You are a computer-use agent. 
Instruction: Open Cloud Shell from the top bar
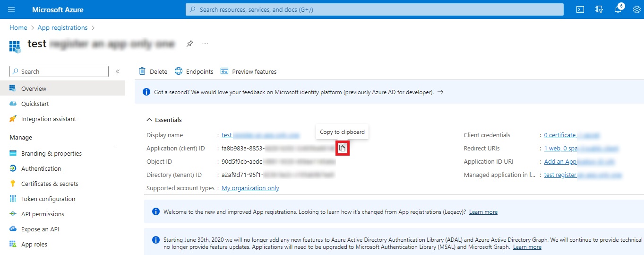(x=580, y=9)
